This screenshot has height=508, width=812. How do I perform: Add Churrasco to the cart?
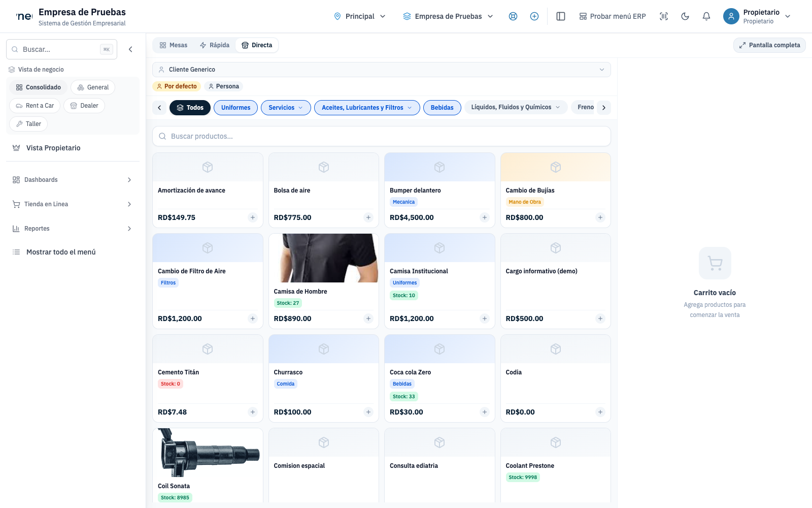(x=368, y=412)
